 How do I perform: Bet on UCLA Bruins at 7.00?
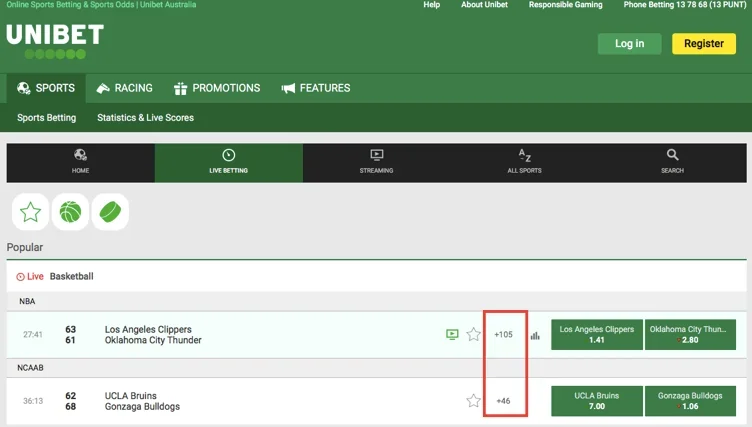pos(597,401)
